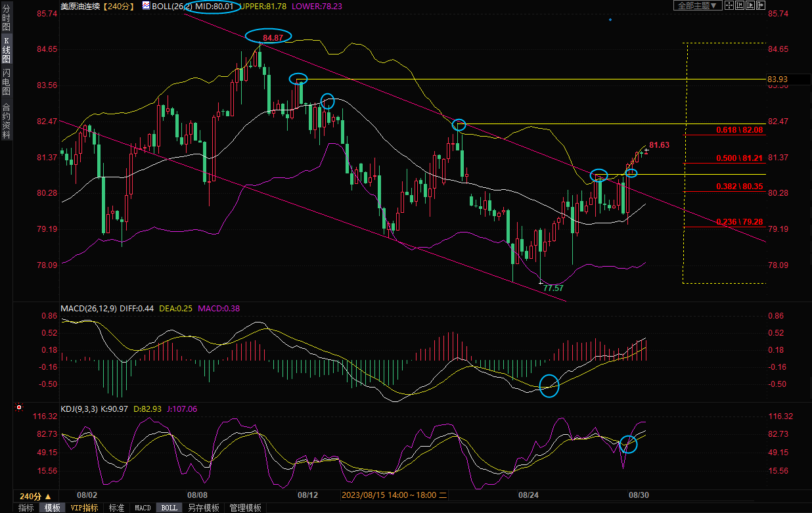Click the jump-to-start chart icon
This screenshot has width=812, height=513.
pos(740,5)
